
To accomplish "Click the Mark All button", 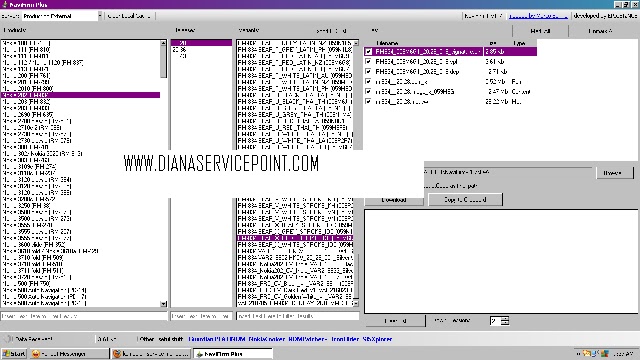I will tap(540, 31).
